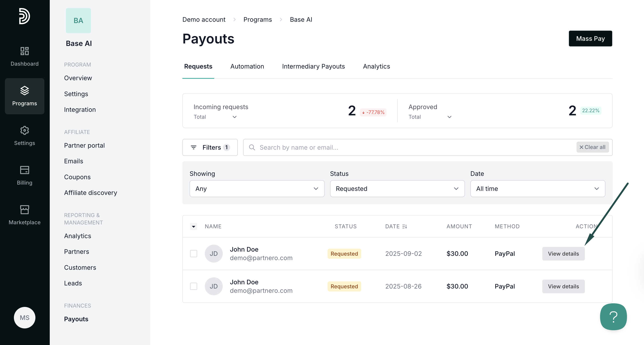This screenshot has width=644, height=345.
Task: Open the help question mark bubble
Action: 613,317
